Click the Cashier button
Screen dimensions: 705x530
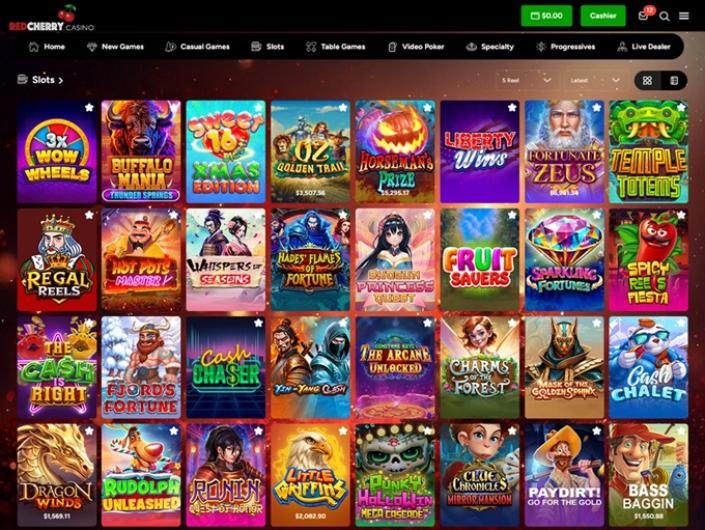click(x=602, y=16)
